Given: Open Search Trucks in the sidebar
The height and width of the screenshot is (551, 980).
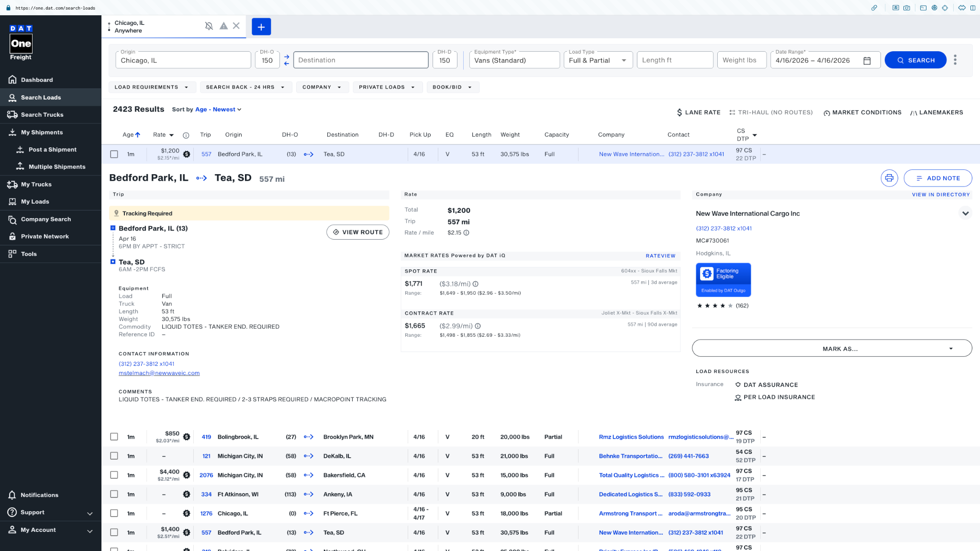Looking at the screenshot, I should [x=42, y=115].
